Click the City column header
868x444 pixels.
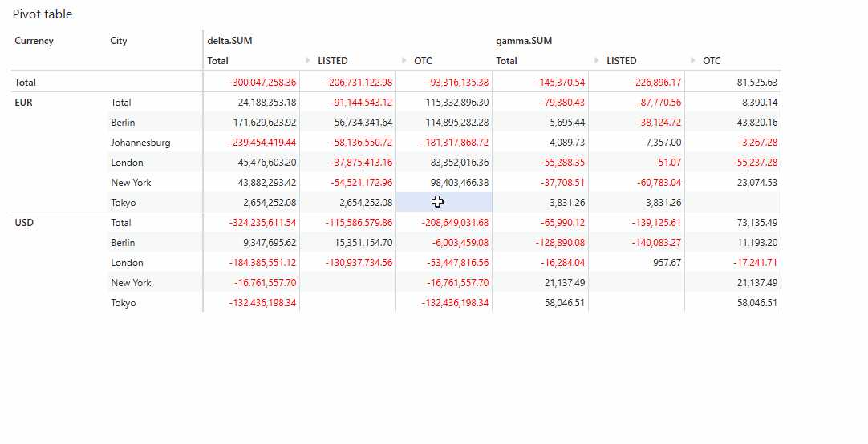(x=119, y=41)
